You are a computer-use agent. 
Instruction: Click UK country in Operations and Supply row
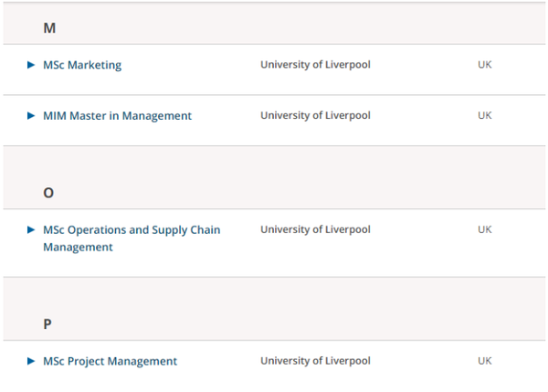pyautogui.click(x=485, y=229)
